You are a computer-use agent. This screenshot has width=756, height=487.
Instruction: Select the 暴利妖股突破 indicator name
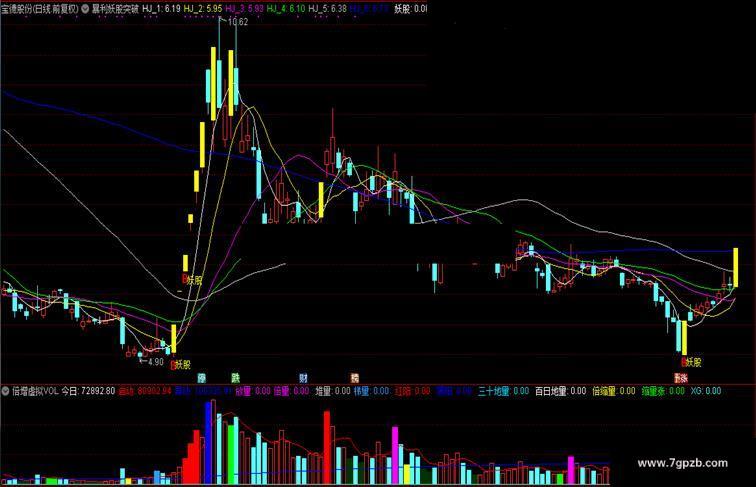tap(115, 9)
